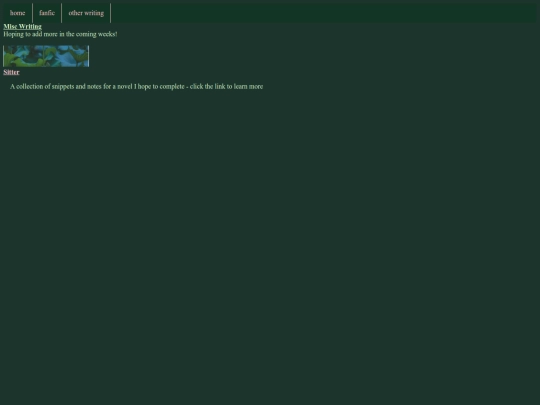The image size is (540, 405).
Task: Click 'other writing' beside fanfic
Action: click(x=86, y=13)
